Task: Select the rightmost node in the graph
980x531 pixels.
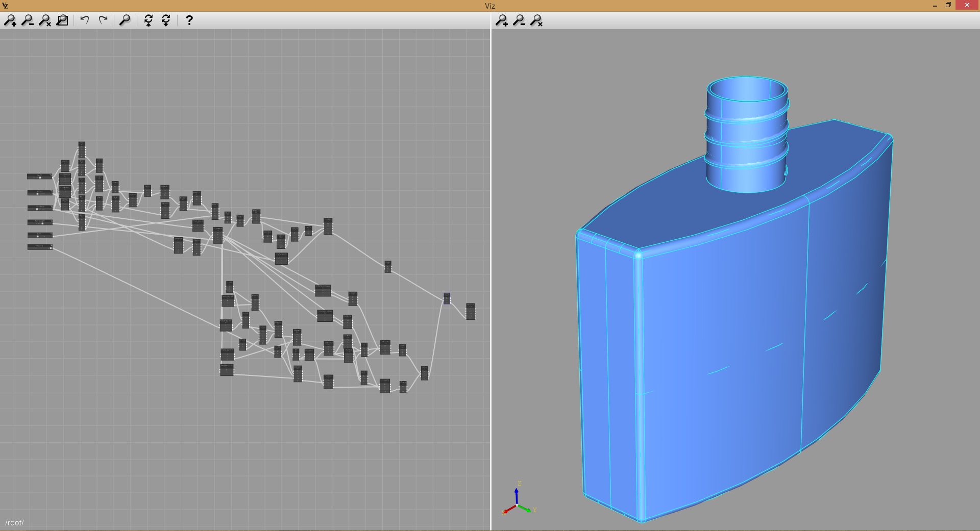Action: (x=470, y=311)
